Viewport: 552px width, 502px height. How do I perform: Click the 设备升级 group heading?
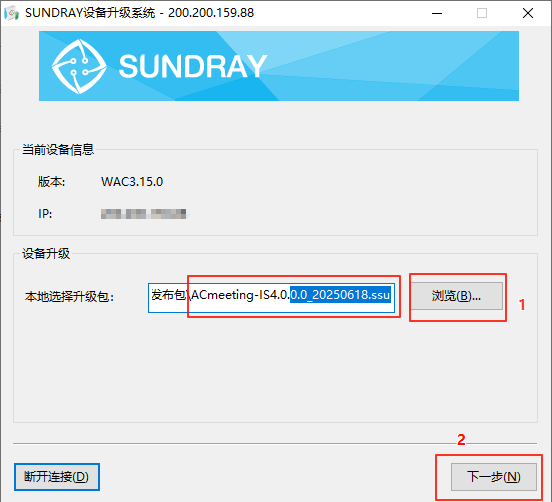click(46, 253)
